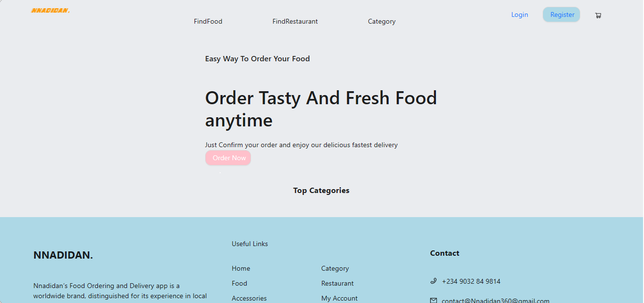The image size is (644, 303).
Task: Click the phone icon under Contact
Action: coord(434,281)
